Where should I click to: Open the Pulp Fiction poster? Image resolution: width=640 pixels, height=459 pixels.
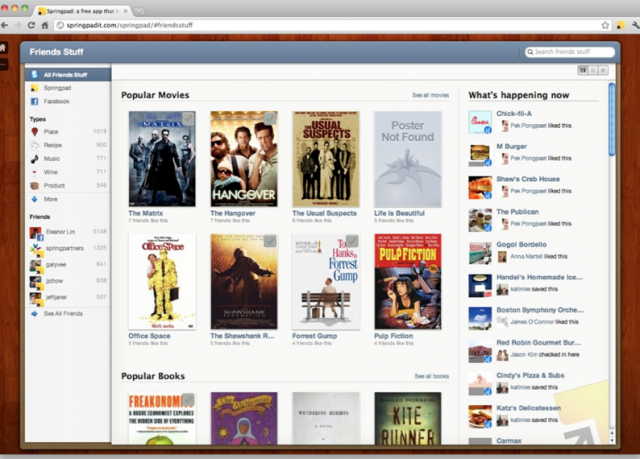408,282
